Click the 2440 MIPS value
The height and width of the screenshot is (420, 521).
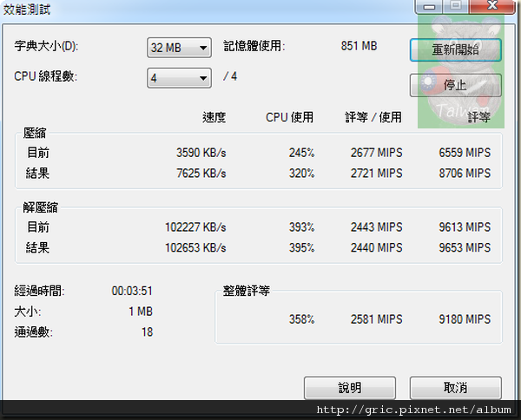(377, 247)
